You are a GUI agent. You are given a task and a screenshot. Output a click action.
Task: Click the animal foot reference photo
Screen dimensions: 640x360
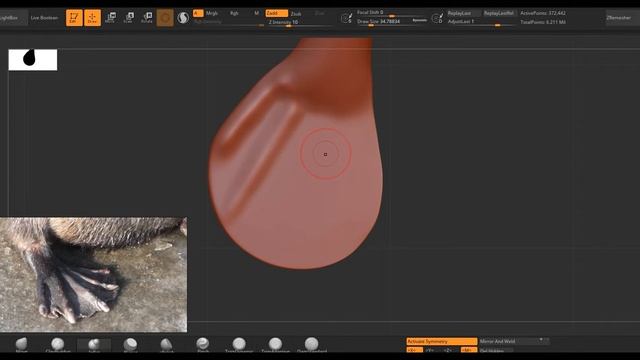pos(93,275)
